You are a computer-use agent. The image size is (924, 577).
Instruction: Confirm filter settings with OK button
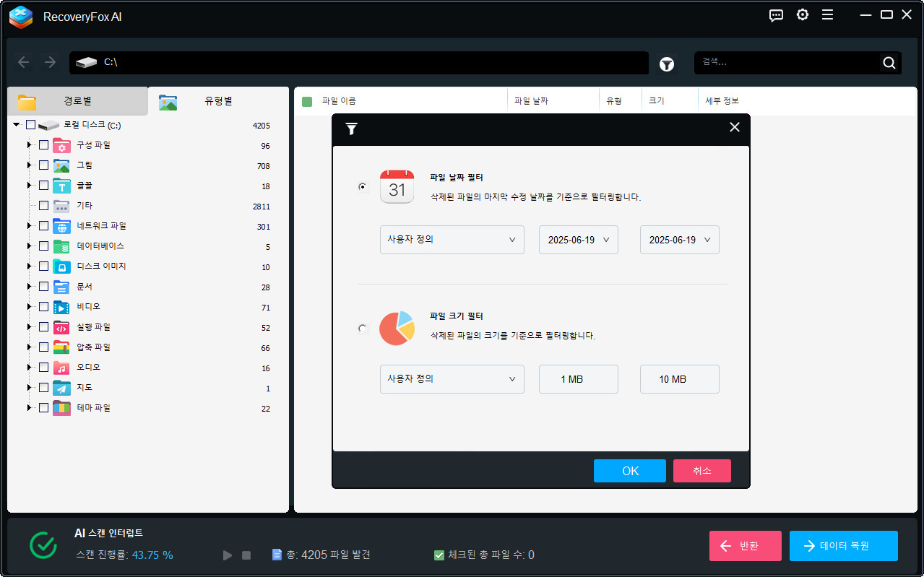[629, 470]
